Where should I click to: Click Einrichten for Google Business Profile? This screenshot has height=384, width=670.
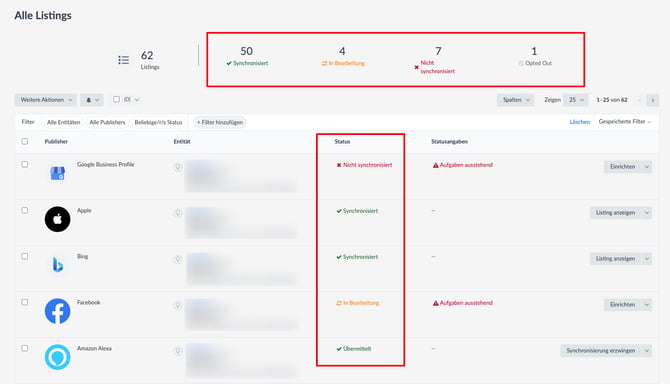(623, 167)
